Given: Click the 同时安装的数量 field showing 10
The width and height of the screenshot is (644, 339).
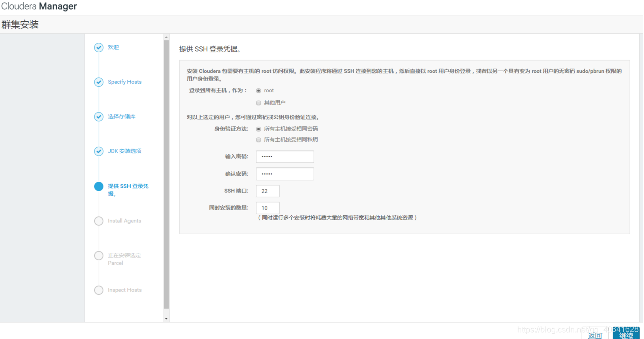Looking at the screenshot, I should click(x=268, y=208).
